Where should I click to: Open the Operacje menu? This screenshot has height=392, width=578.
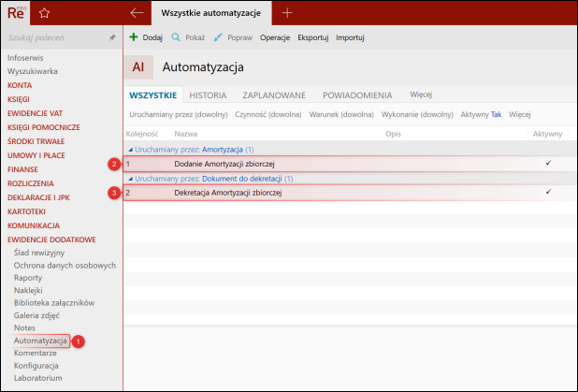point(274,37)
